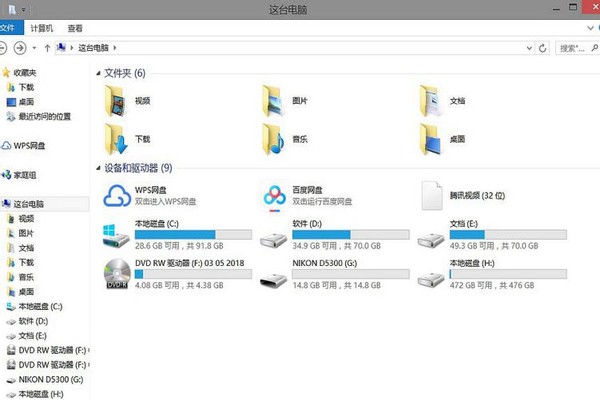Expand the ribbon with the chevron
The width and height of the screenshot is (600, 400).
(x=590, y=28)
